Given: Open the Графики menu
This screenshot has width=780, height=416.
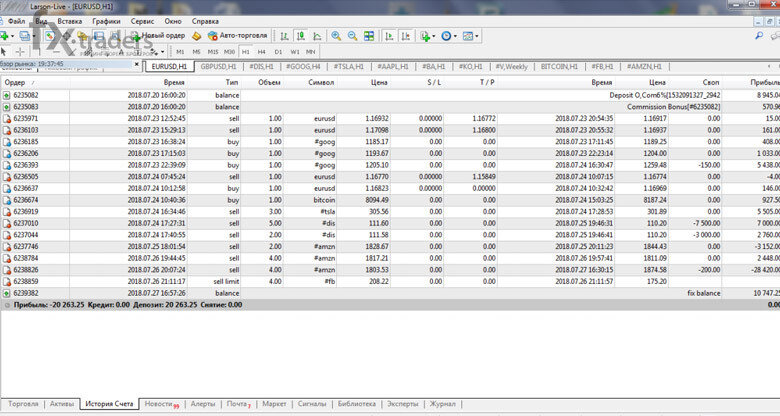Looking at the screenshot, I should 106,21.
